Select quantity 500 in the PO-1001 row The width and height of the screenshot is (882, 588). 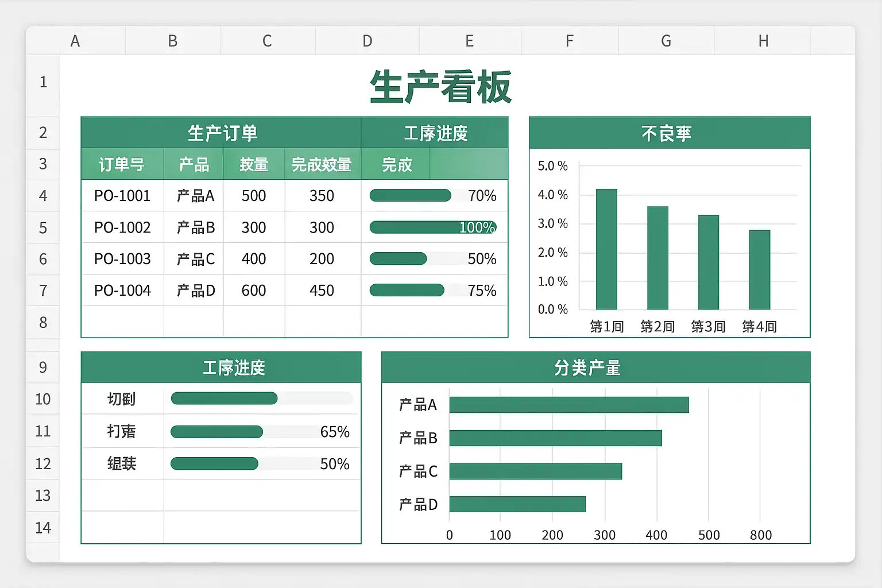254,196
